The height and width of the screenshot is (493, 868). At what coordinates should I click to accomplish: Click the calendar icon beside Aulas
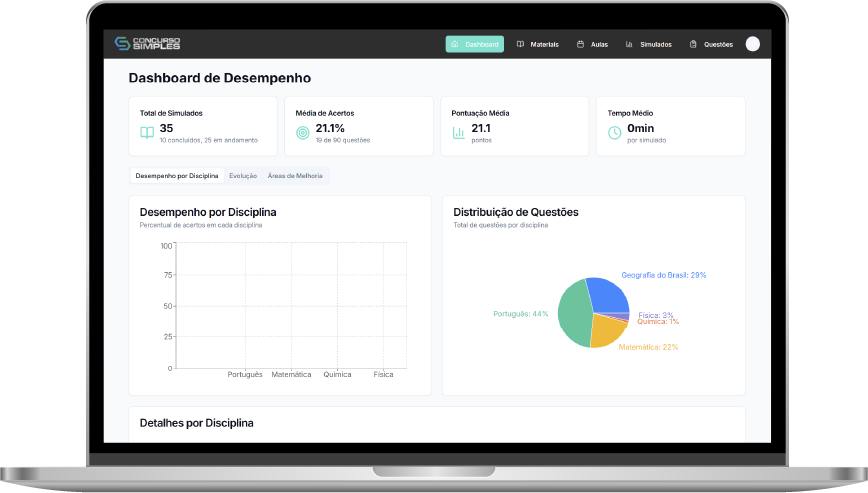(x=580, y=44)
